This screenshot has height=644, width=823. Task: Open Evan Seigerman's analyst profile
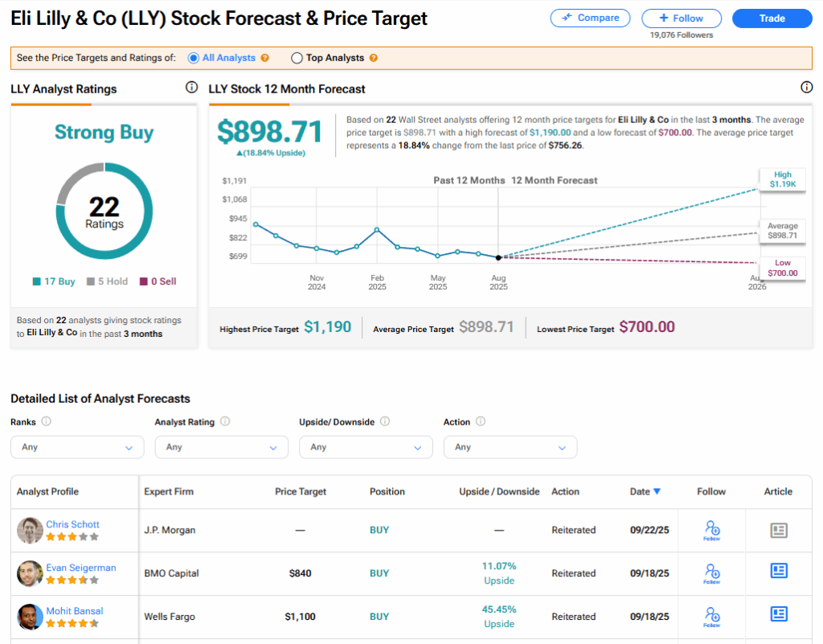(81, 568)
